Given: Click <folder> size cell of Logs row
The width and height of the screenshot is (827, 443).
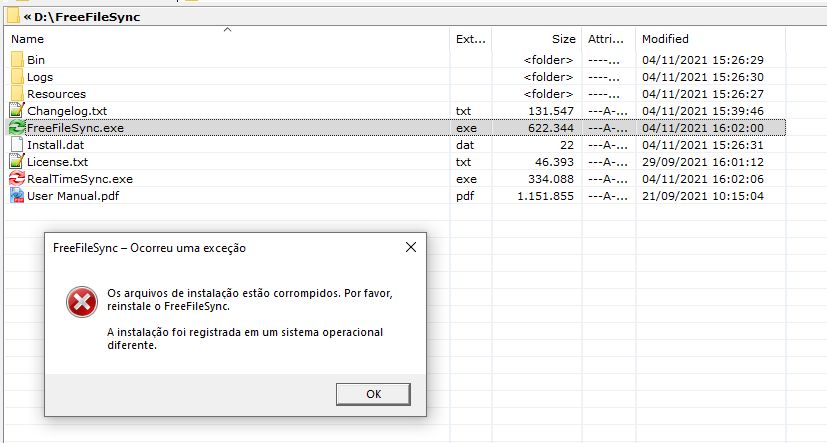Looking at the screenshot, I should (549, 77).
